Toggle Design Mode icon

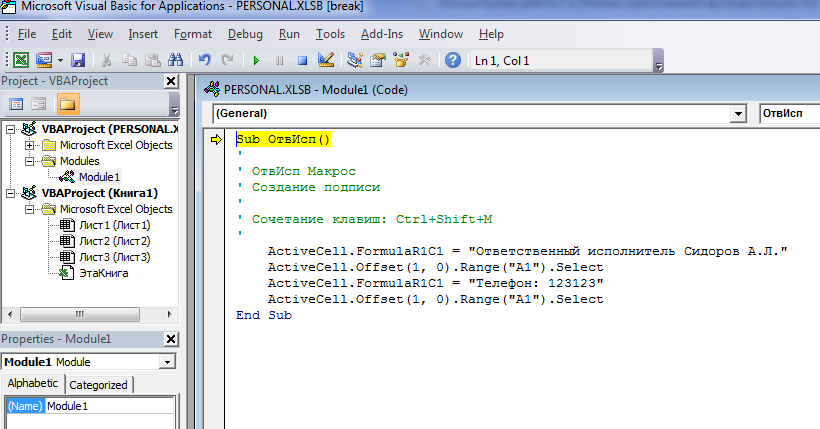point(326,60)
